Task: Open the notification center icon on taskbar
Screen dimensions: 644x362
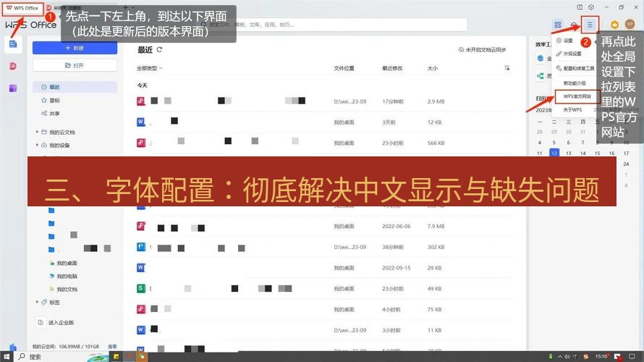Action: click(632, 357)
